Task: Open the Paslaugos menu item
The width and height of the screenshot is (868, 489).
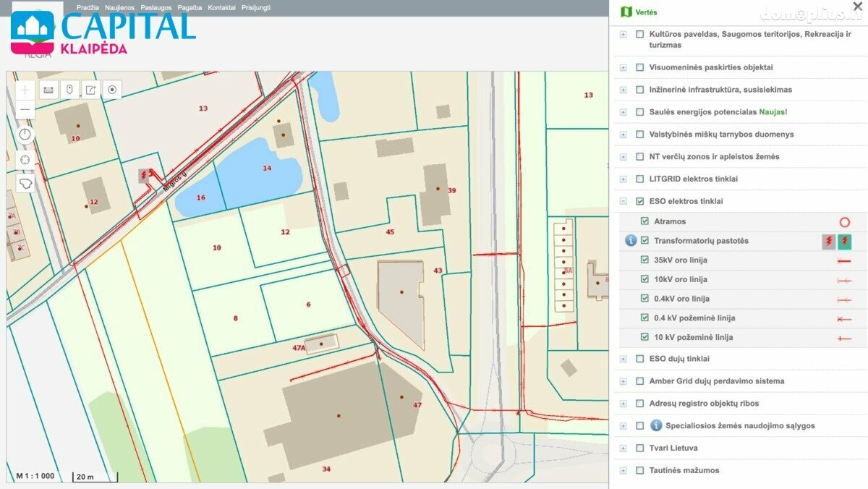Action: (156, 7)
